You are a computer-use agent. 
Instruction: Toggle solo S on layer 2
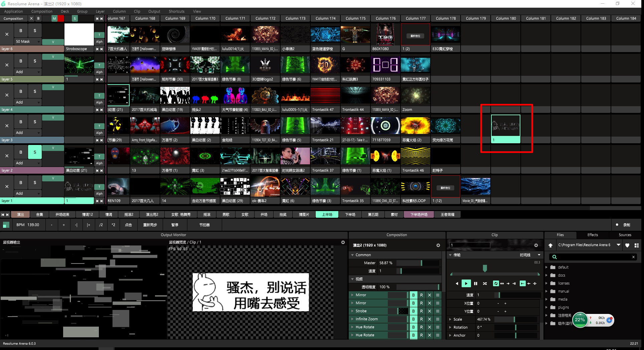[35, 152]
